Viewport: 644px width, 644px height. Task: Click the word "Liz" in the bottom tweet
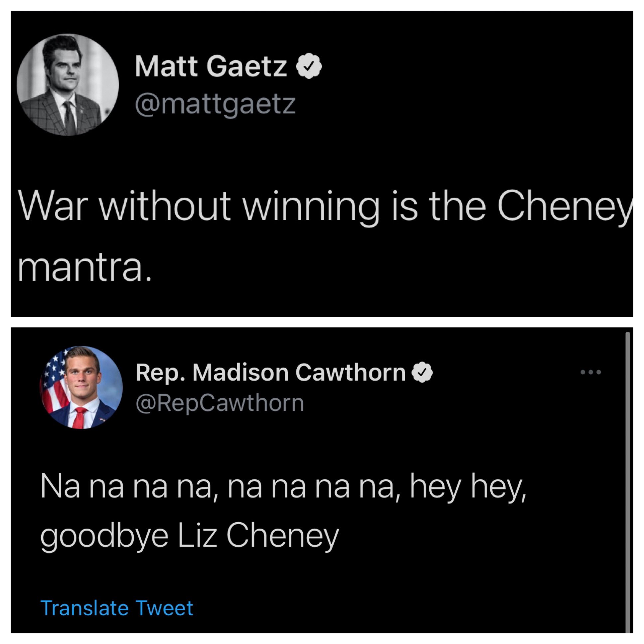[x=197, y=536]
